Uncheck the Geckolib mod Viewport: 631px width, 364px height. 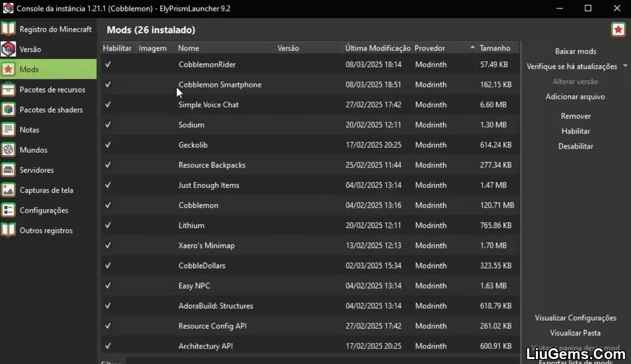pos(108,145)
